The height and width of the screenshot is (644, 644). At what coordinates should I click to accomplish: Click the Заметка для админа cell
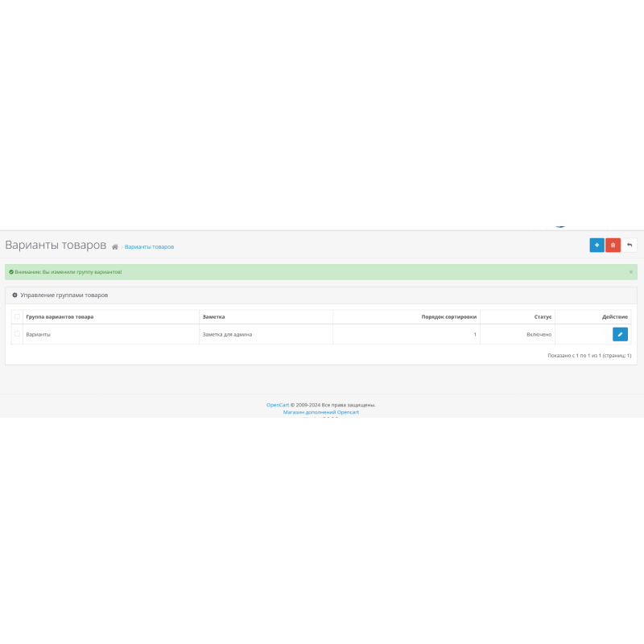[x=227, y=334]
